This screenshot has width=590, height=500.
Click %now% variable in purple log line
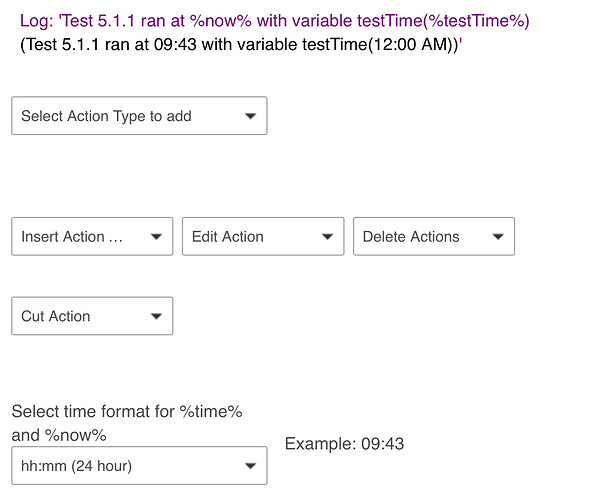point(220,21)
